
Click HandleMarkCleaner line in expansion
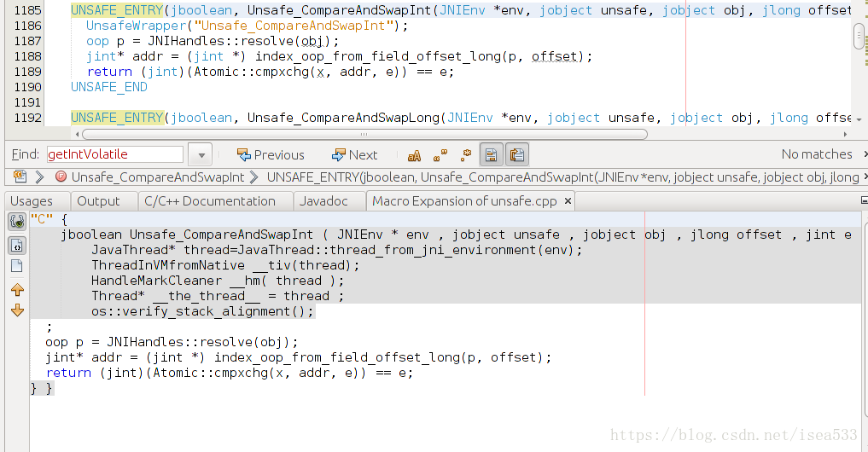[x=218, y=281]
